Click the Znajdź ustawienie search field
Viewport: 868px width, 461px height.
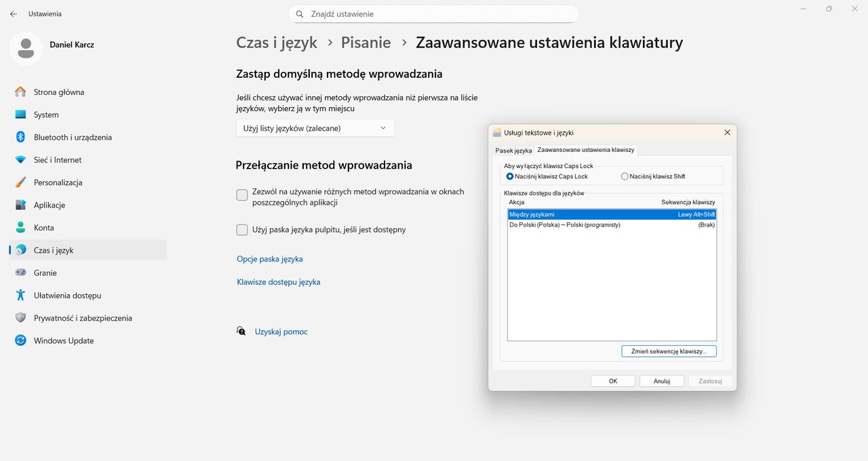tap(434, 14)
